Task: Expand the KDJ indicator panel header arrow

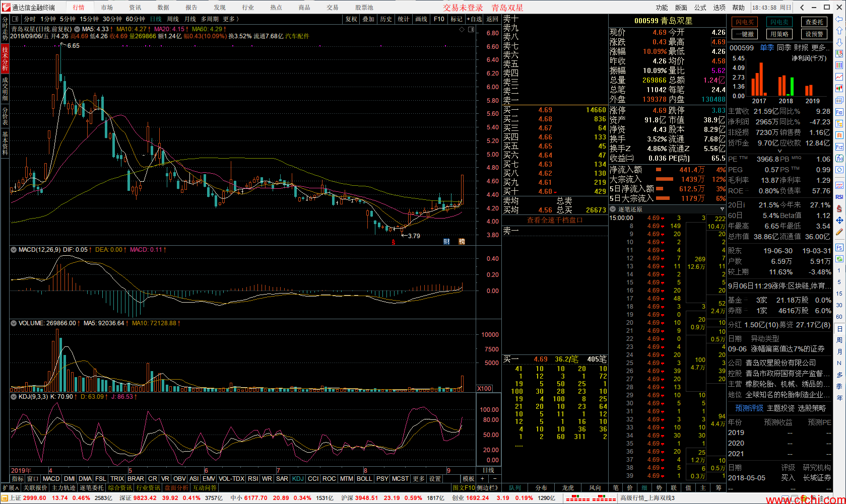Action: (x=14, y=397)
